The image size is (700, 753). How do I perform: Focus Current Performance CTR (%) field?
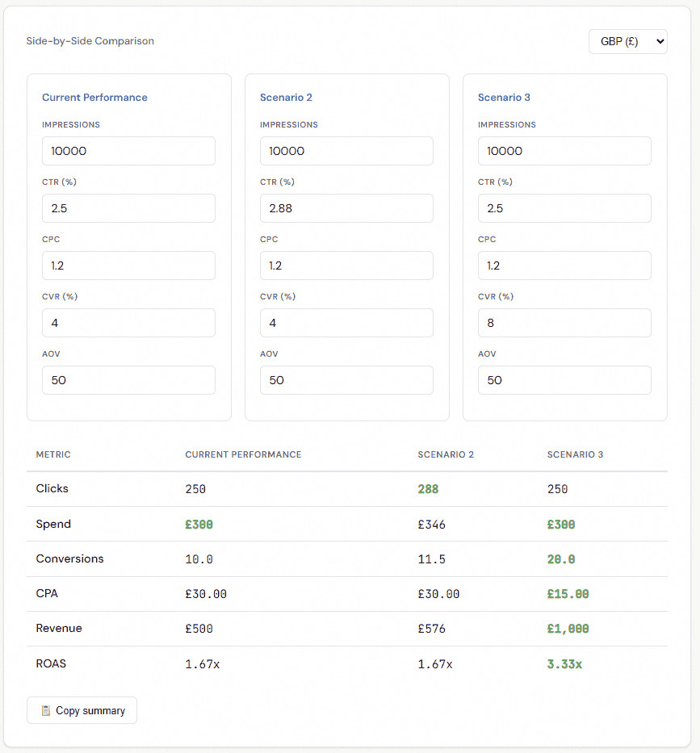[x=128, y=208]
